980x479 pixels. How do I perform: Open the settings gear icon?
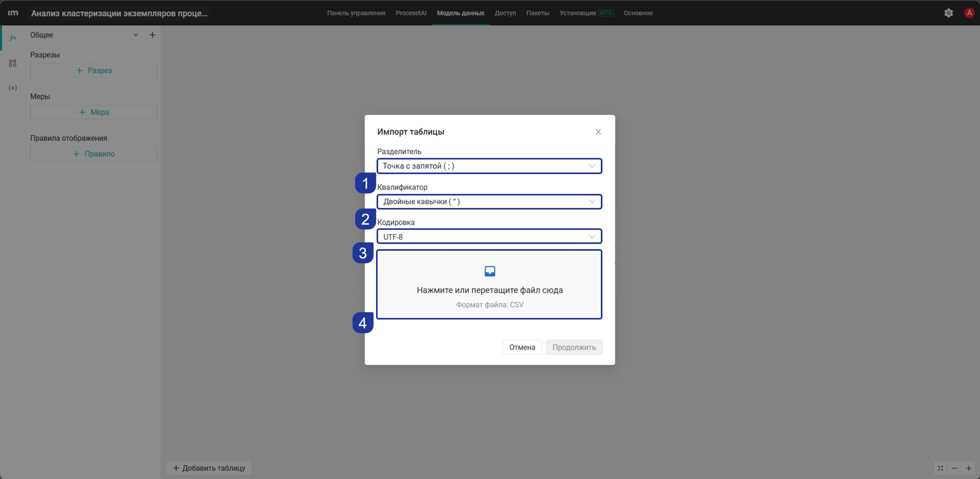tap(948, 13)
